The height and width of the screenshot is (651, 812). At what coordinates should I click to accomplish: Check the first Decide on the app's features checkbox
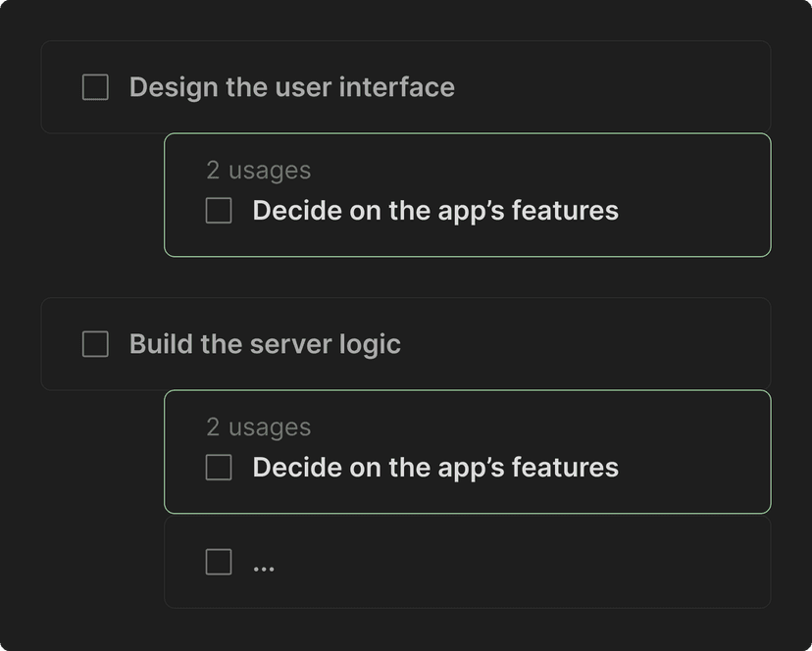218,211
